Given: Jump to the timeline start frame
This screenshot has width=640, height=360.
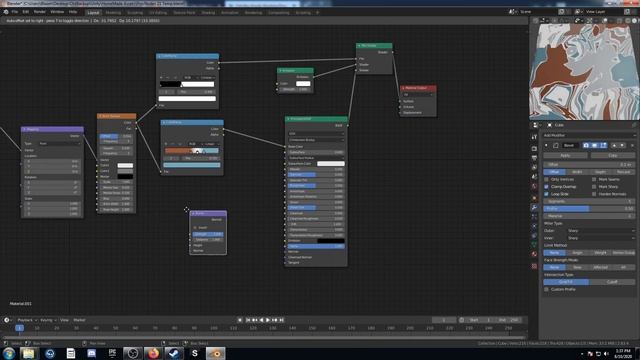Looking at the screenshot, I should pyautogui.click(x=248, y=320).
